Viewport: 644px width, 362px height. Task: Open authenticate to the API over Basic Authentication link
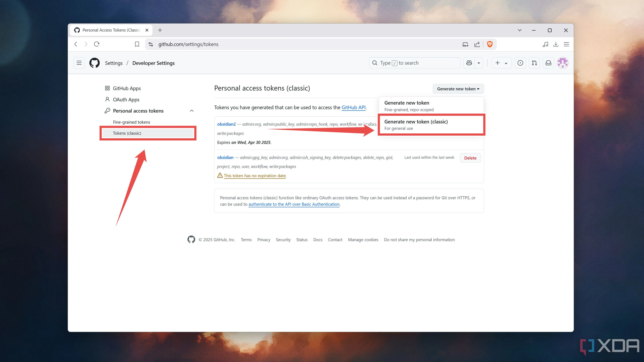294,204
